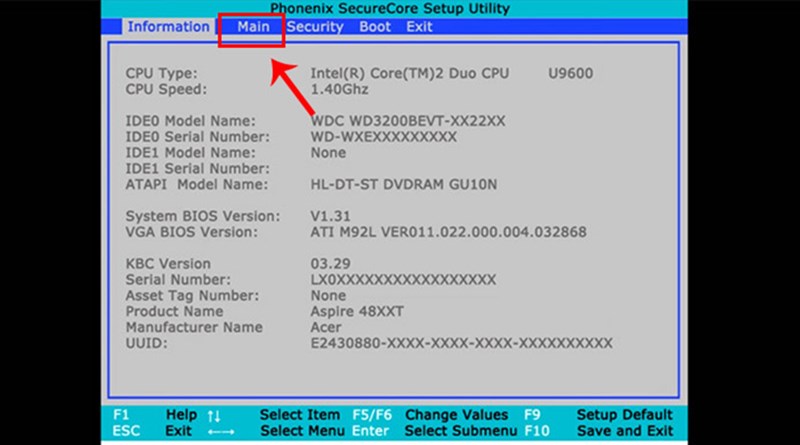Click the Manufacturer Name value Acer
This screenshot has width=800, height=445.
pyautogui.click(x=326, y=327)
